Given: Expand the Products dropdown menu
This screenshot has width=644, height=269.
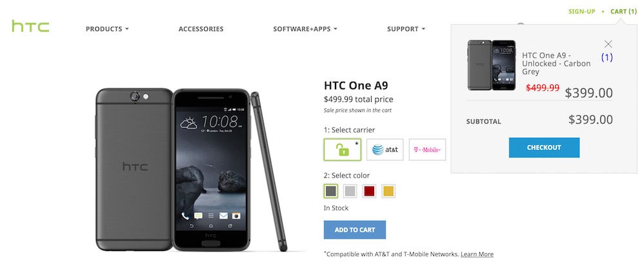Looking at the screenshot, I should [107, 29].
